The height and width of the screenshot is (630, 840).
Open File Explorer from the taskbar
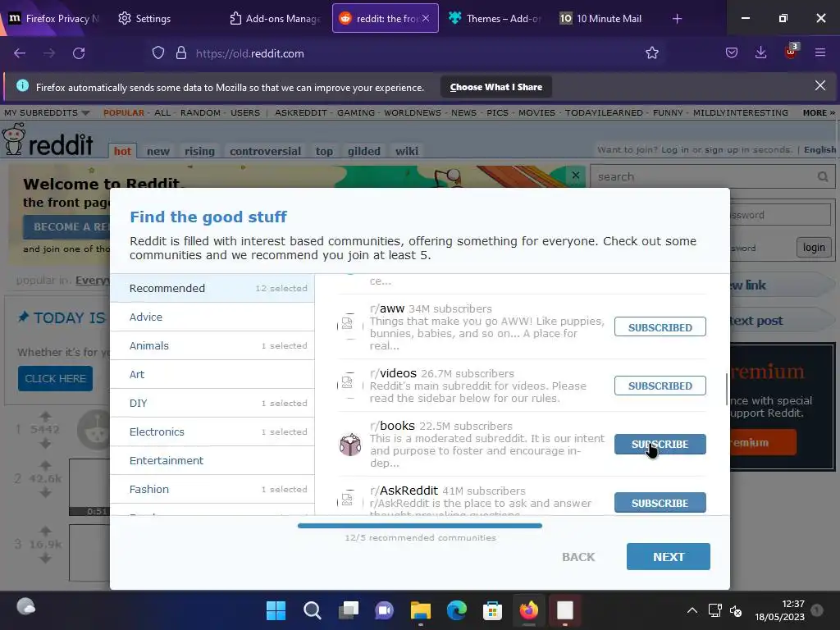[421, 610]
